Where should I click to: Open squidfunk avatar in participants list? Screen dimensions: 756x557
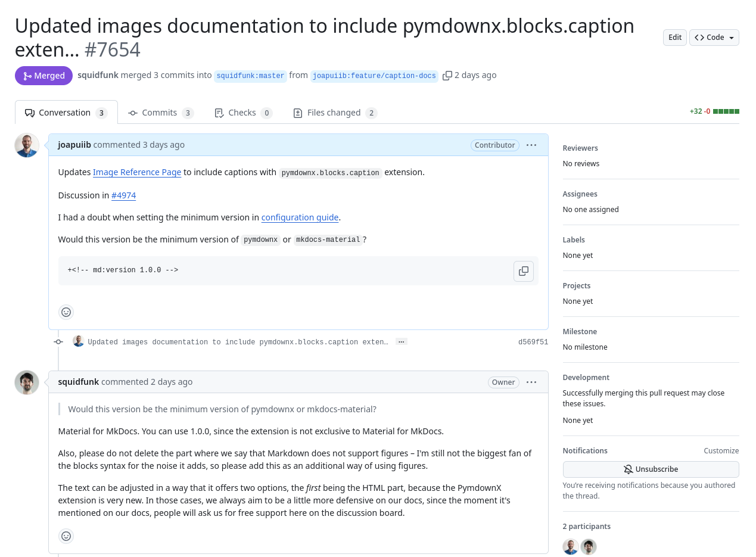click(x=589, y=547)
